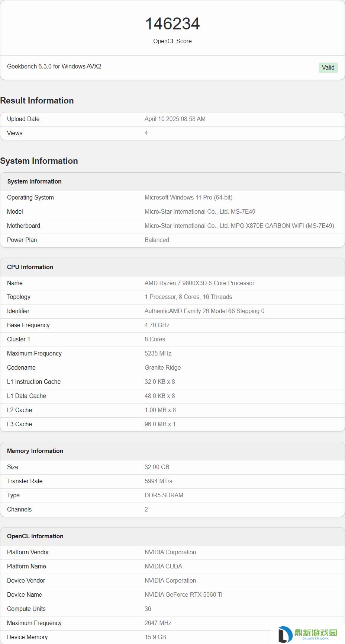Click the AMD Ryzen 7 9800X3D processor name
Screen dimensions: 345x644
pos(199,283)
